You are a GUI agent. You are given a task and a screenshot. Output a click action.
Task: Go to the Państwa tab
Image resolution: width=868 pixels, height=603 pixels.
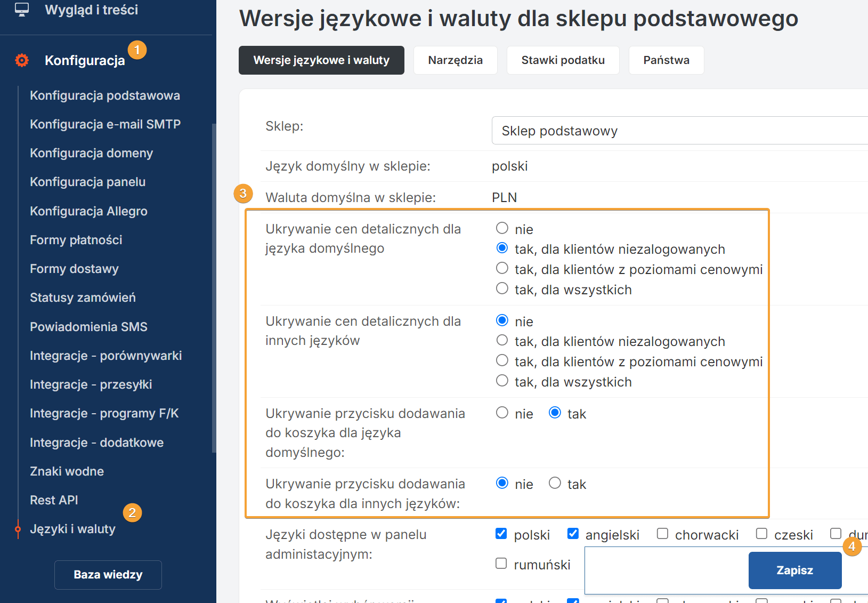(666, 60)
